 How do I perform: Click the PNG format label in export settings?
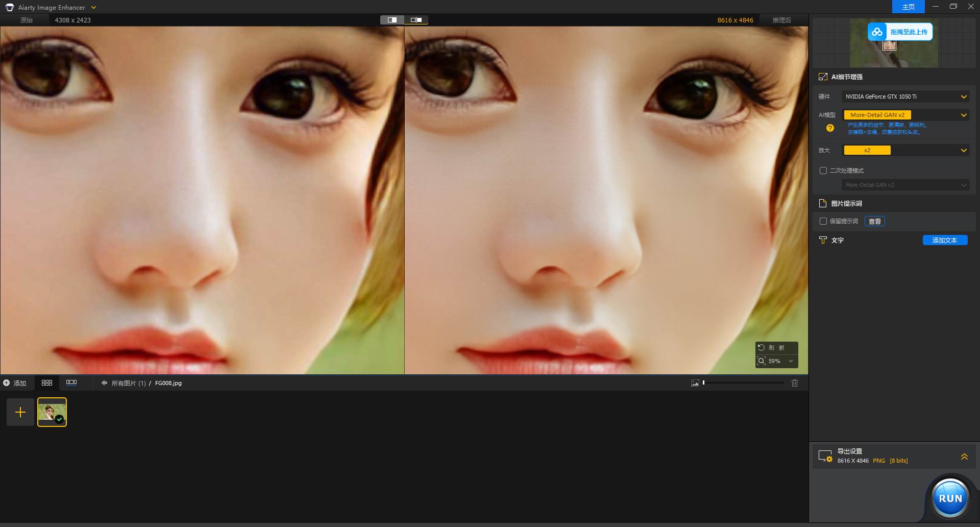[879, 461]
